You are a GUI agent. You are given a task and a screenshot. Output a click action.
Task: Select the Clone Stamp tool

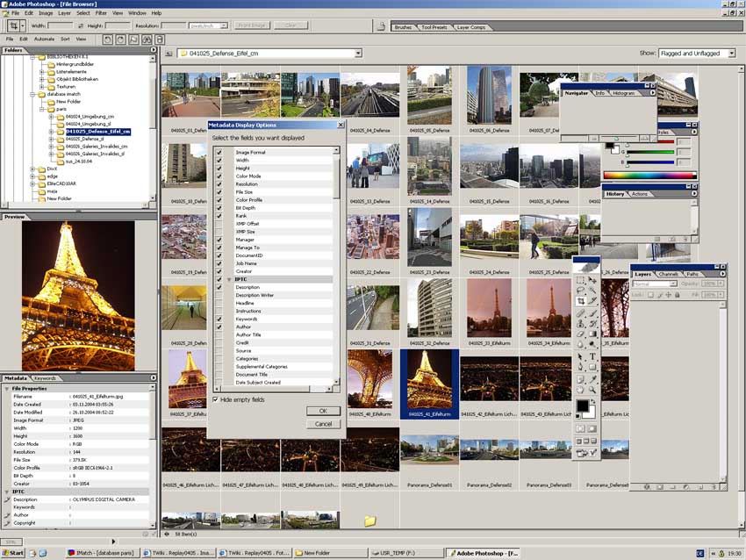click(580, 324)
